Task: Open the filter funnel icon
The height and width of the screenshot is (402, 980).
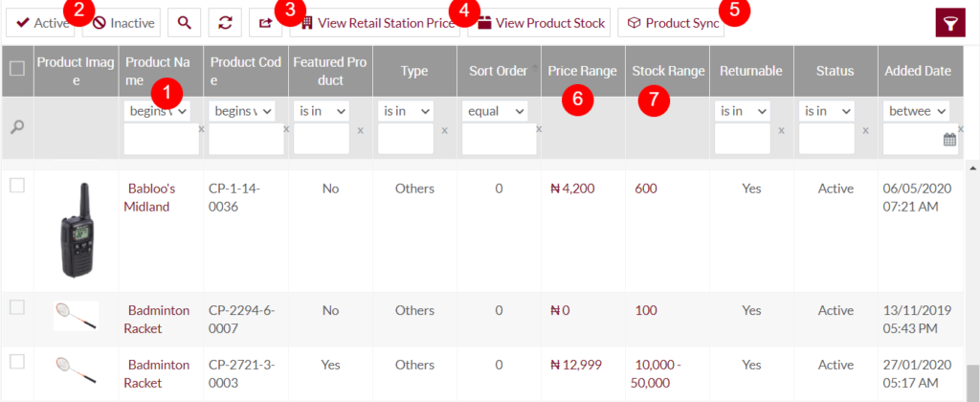Action: click(950, 22)
